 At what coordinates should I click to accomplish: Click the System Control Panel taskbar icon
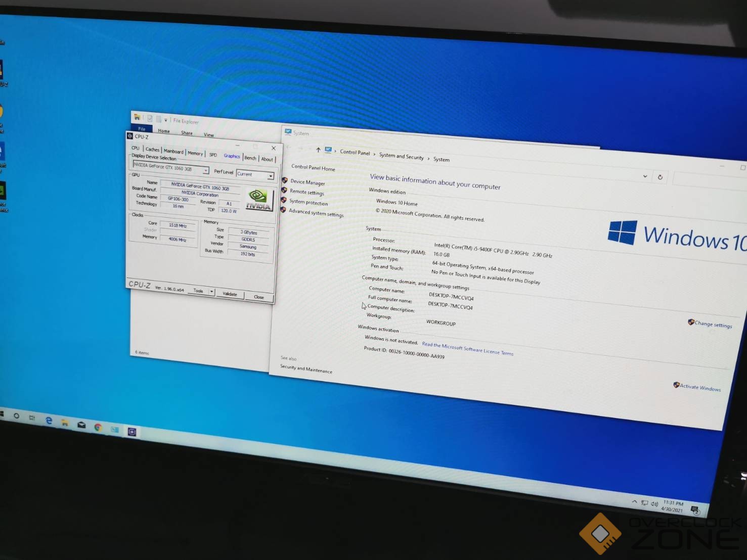coord(115,430)
